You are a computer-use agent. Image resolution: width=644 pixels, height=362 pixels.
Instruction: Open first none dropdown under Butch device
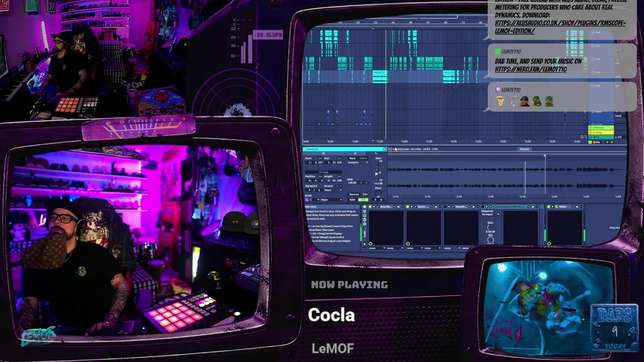[415, 248]
